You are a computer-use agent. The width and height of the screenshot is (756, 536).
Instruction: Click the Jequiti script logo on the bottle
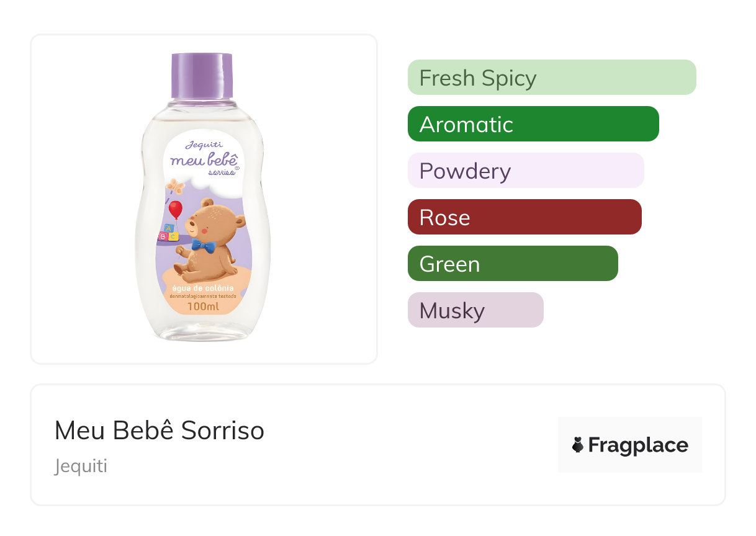pos(202,146)
